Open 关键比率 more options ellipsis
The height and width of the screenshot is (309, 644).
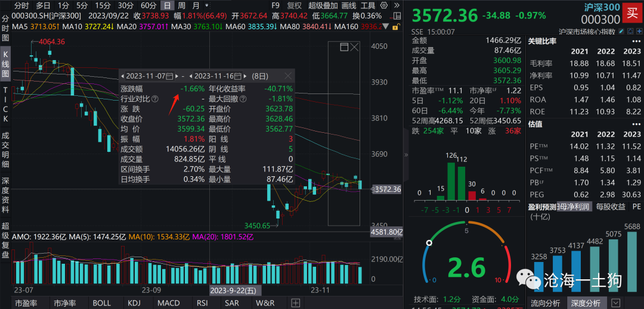(636, 41)
